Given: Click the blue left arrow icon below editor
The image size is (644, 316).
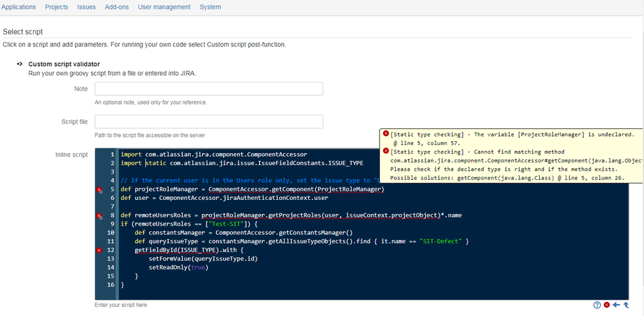Looking at the screenshot, I should [616, 305].
